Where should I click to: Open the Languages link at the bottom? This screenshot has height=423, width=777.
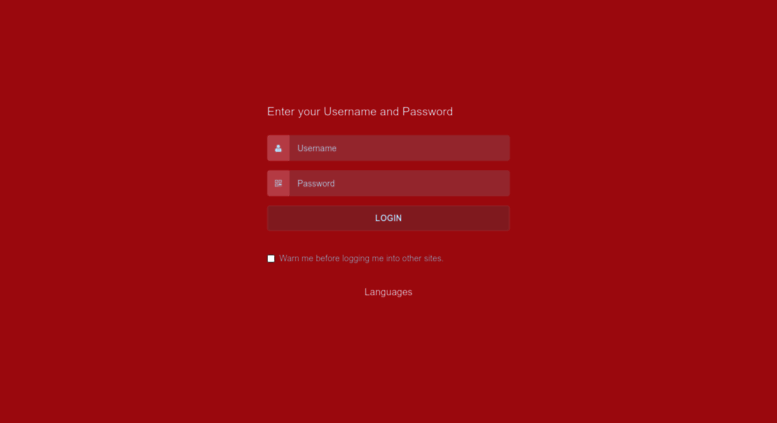point(388,292)
